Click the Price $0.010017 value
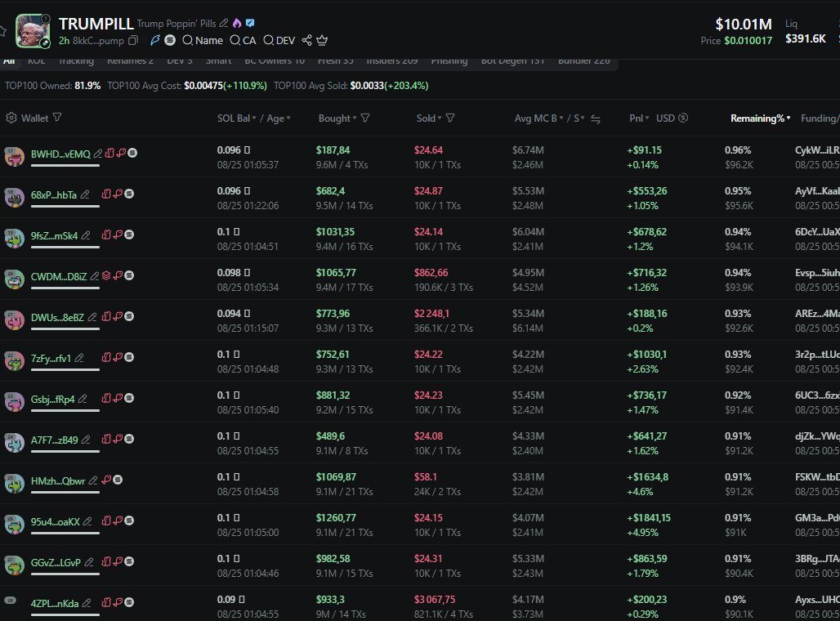 736,41
